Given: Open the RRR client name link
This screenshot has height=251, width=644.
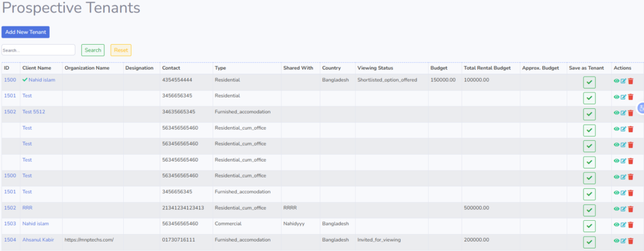Looking at the screenshot, I should click(27, 208).
